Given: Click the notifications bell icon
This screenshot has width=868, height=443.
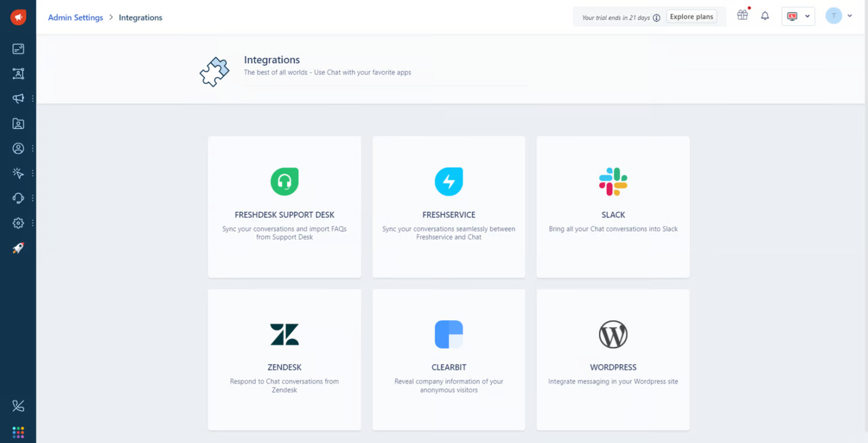Looking at the screenshot, I should (x=765, y=17).
